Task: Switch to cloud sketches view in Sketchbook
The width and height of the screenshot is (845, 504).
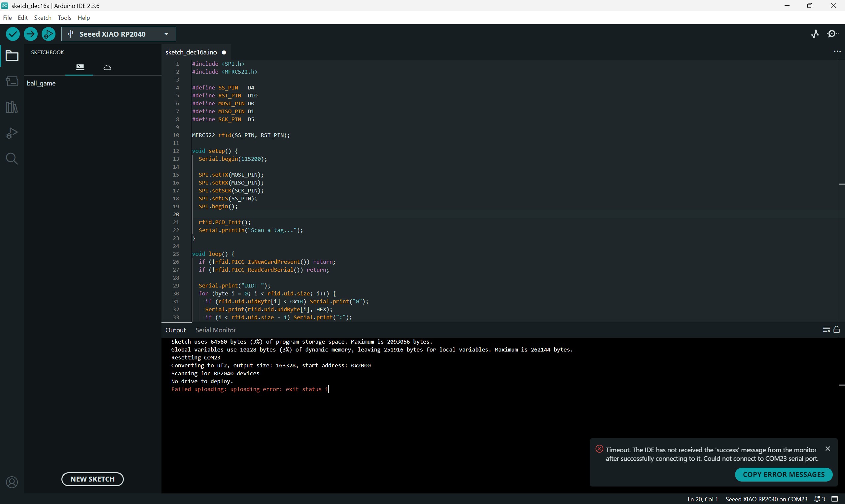Action: tap(107, 67)
